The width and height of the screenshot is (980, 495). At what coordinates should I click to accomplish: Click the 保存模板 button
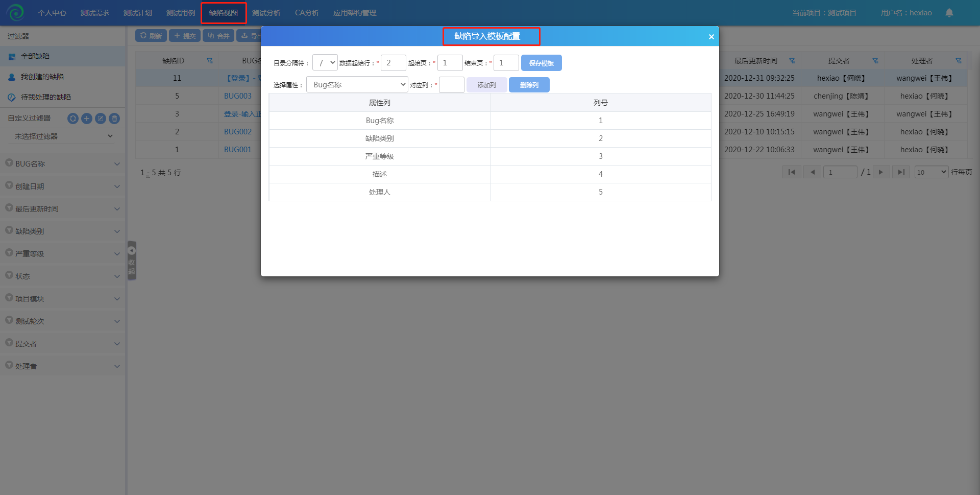(x=541, y=63)
